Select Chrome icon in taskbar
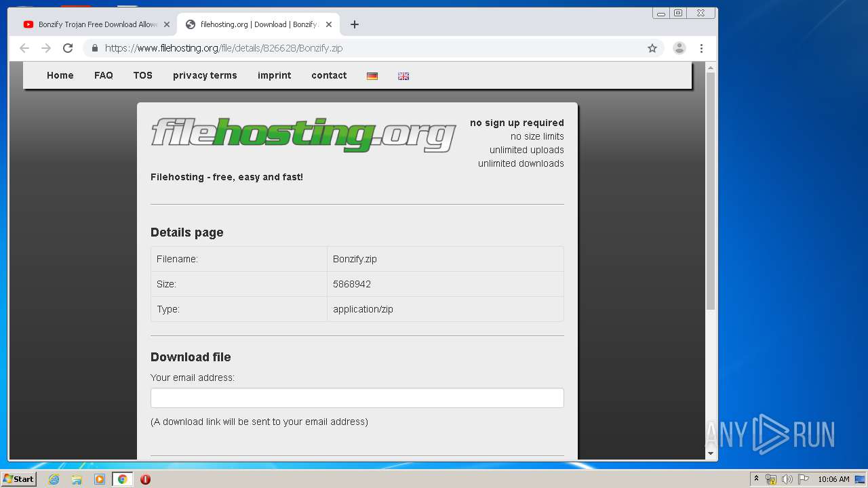The height and width of the screenshot is (488, 868). [x=122, y=479]
